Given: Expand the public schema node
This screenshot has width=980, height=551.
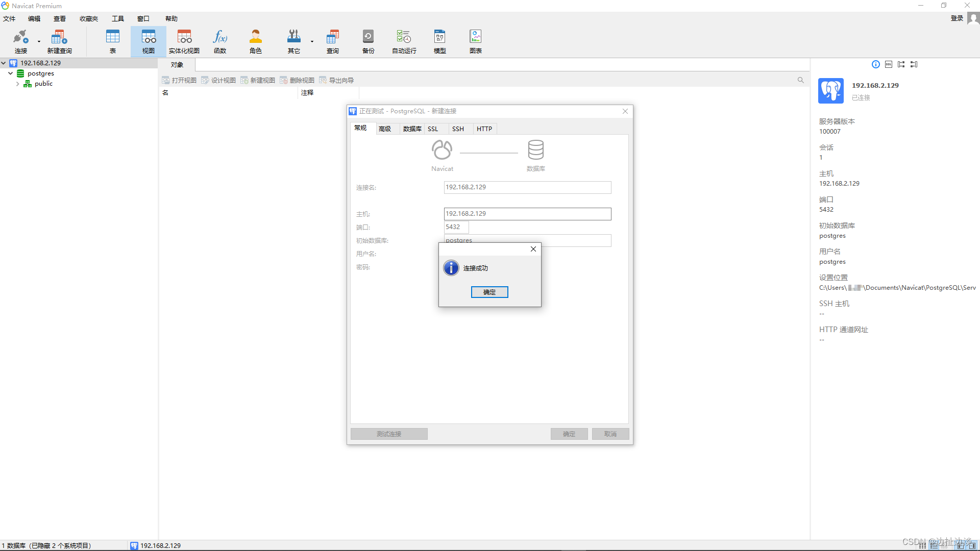Looking at the screenshot, I should (x=18, y=84).
